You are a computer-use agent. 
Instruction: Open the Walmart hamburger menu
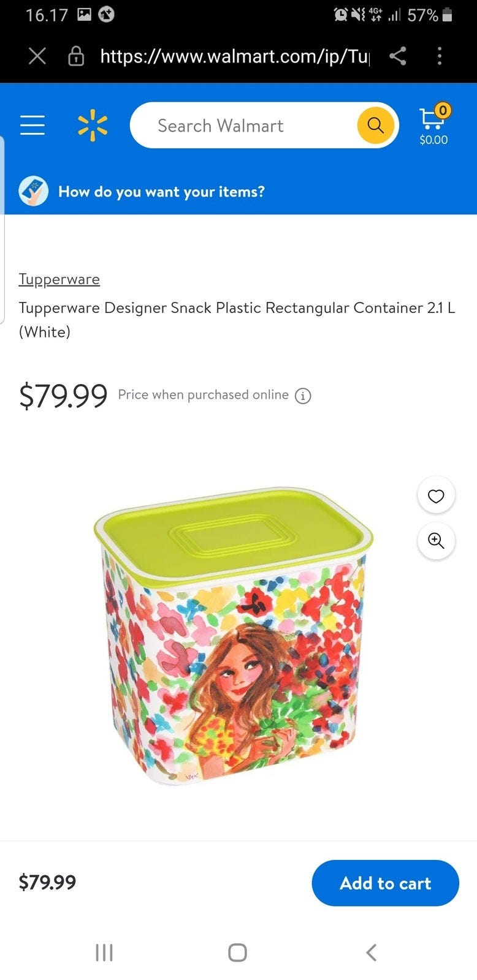(x=32, y=125)
